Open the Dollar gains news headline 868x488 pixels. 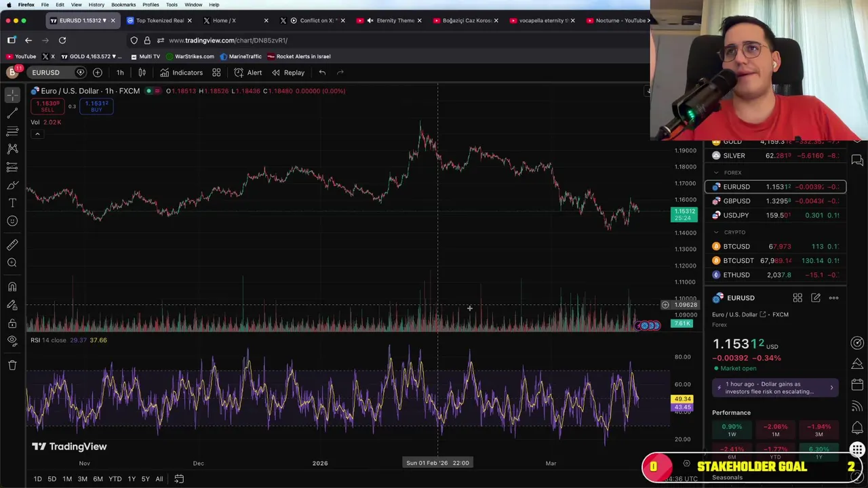[776, 388]
